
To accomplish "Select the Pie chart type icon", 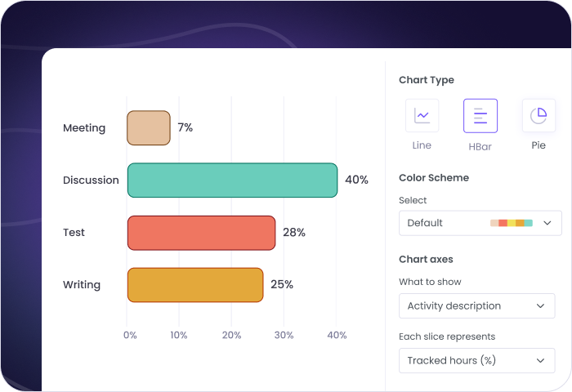I will pyautogui.click(x=538, y=116).
